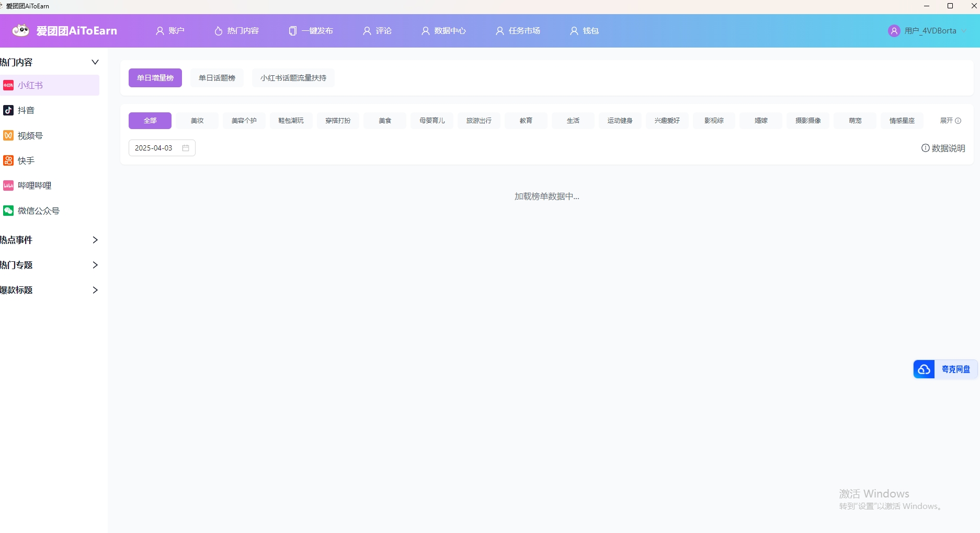Click the 小红书 icon in sidebar
Image resolution: width=980 pixels, height=533 pixels.
[x=8, y=85]
